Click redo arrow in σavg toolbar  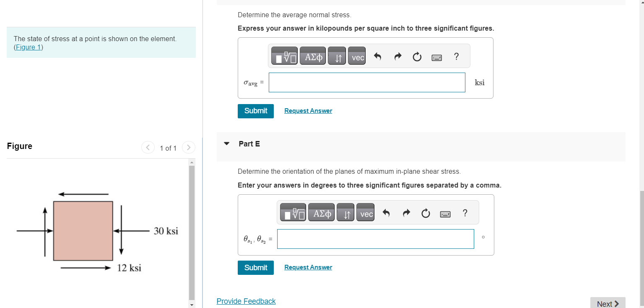(398, 56)
